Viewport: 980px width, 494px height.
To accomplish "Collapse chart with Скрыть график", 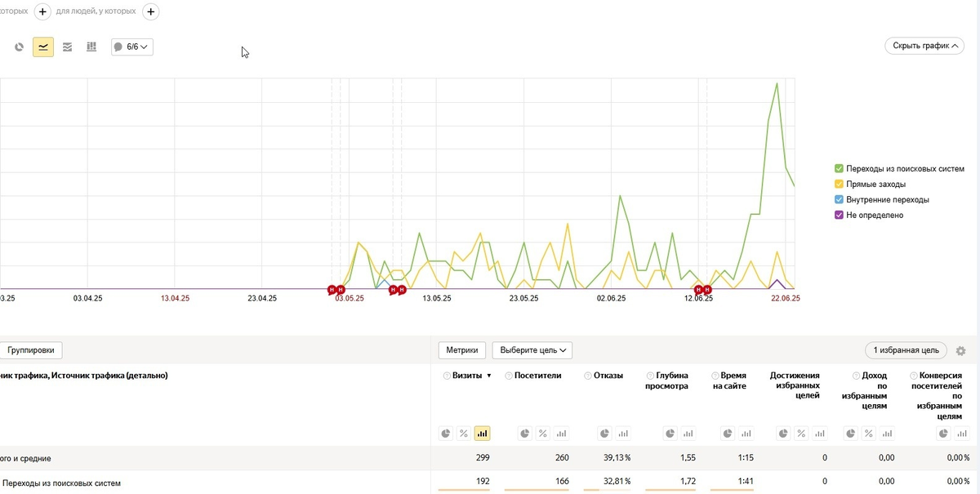I will pyautogui.click(x=924, y=46).
